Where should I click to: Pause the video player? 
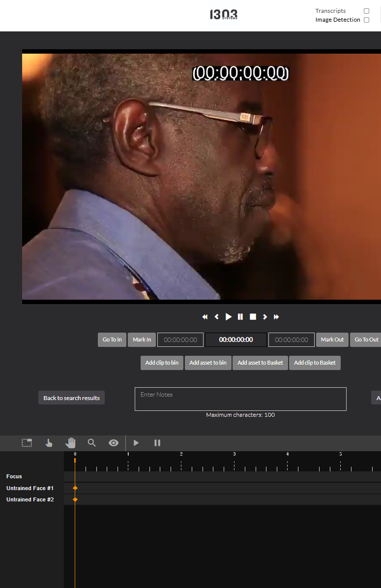(240, 317)
